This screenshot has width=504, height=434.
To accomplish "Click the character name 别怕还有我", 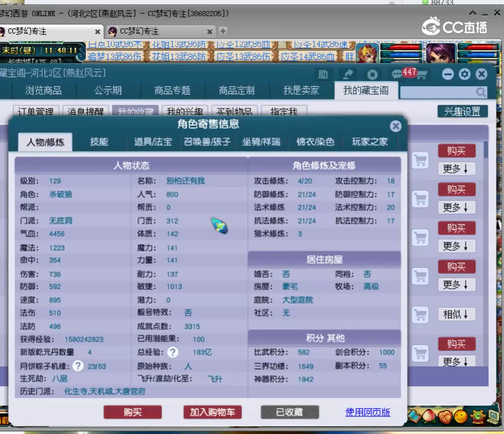I will pos(185,181).
